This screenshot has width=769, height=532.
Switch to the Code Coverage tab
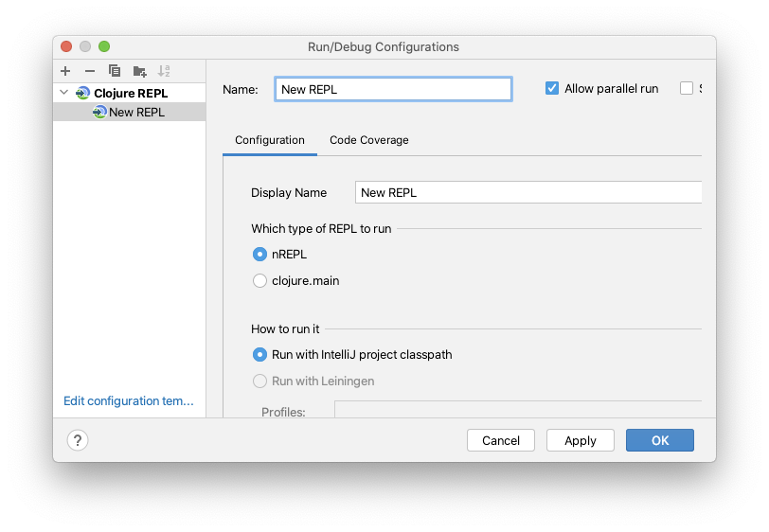368,140
